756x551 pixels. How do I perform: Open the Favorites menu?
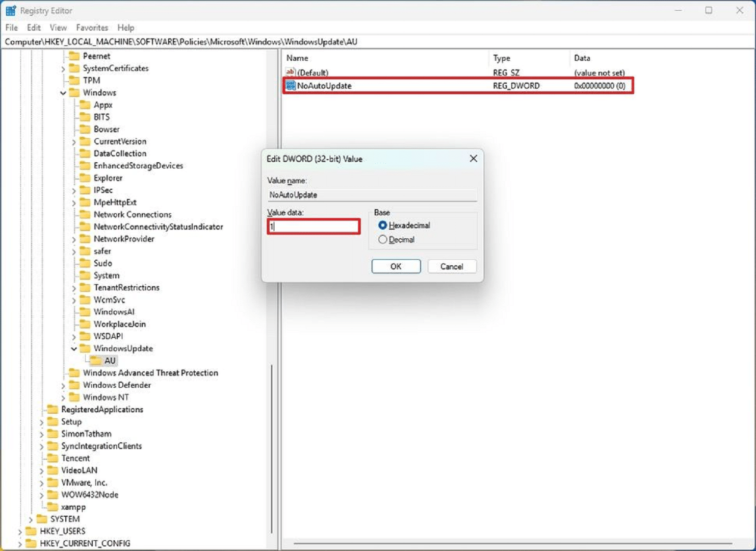coord(92,28)
